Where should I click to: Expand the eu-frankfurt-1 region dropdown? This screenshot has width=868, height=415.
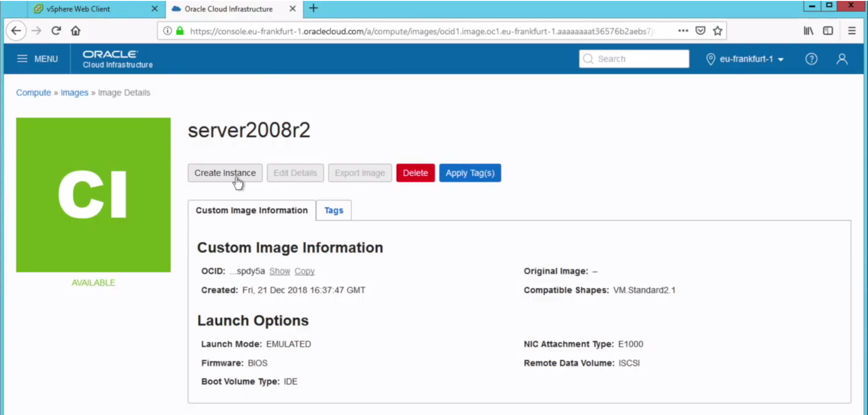(745, 59)
